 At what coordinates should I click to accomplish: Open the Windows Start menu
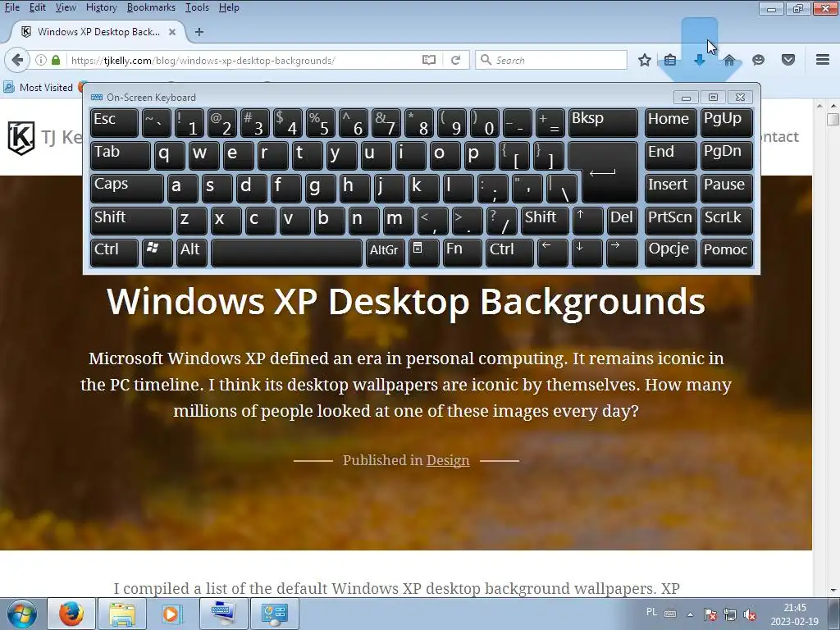pyautogui.click(x=21, y=614)
